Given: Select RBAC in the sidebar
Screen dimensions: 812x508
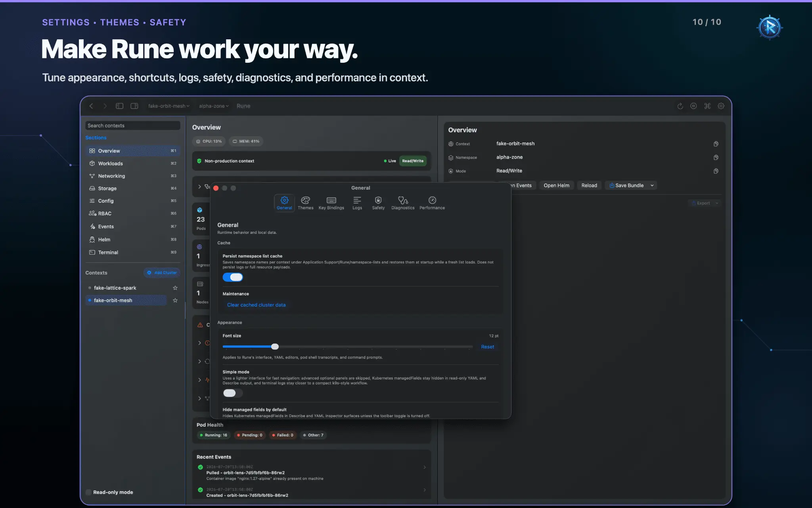Looking at the screenshot, I should 133,214.
